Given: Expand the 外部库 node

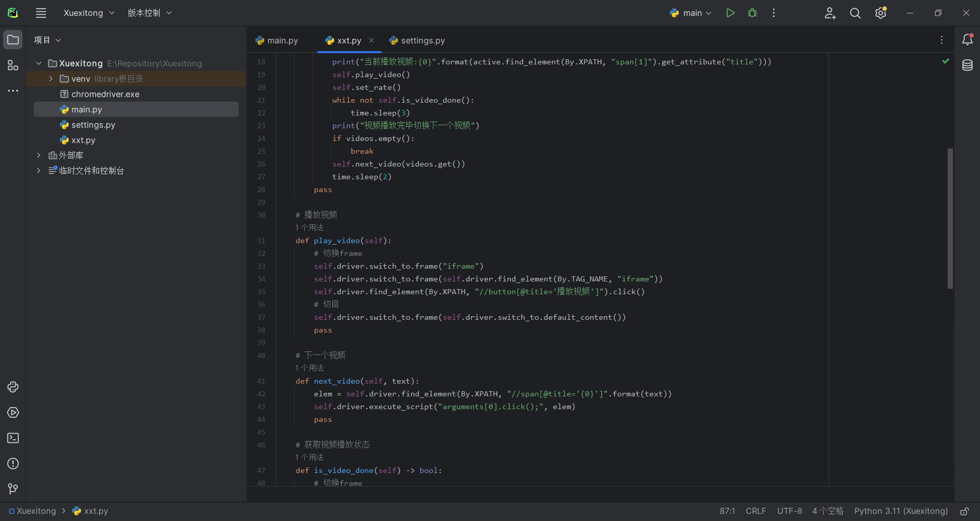Looking at the screenshot, I should point(39,155).
